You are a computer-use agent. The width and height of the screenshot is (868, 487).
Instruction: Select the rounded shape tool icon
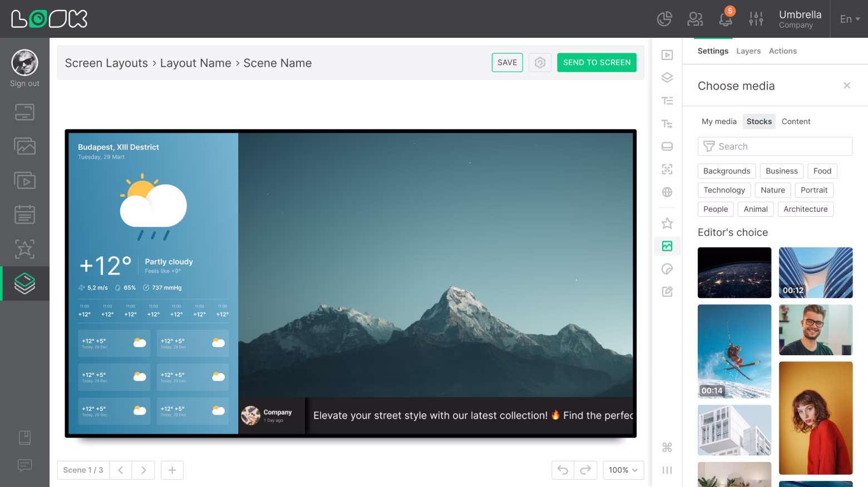point(667,146)
